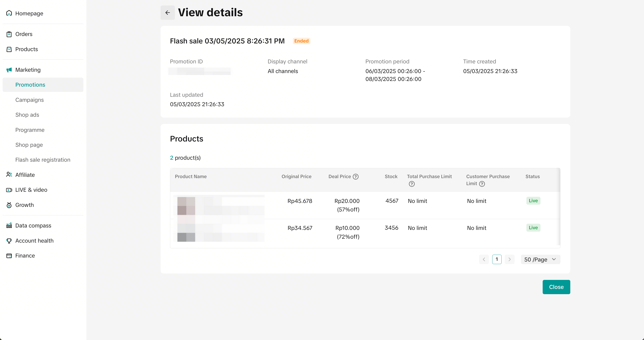
Task: Click the first product thumbnail image
Action: (186, 206)
